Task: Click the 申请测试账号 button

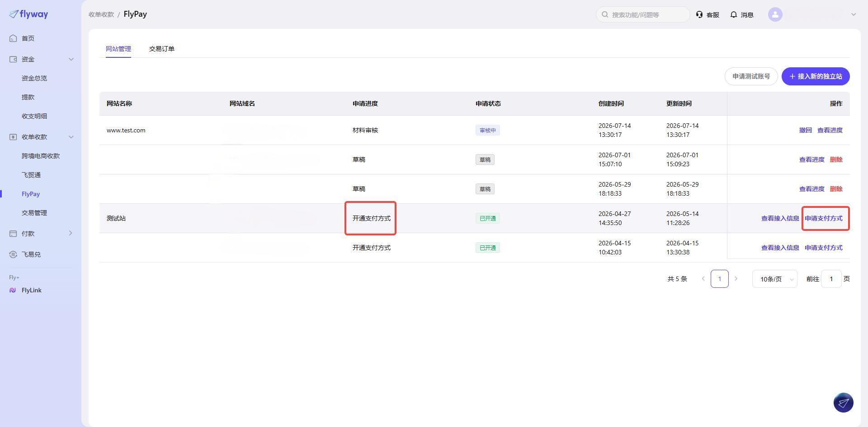Action: (751, 76)
